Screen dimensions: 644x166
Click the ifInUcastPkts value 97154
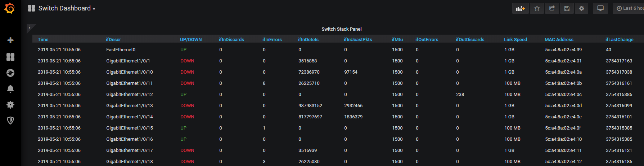click(351, 72)
